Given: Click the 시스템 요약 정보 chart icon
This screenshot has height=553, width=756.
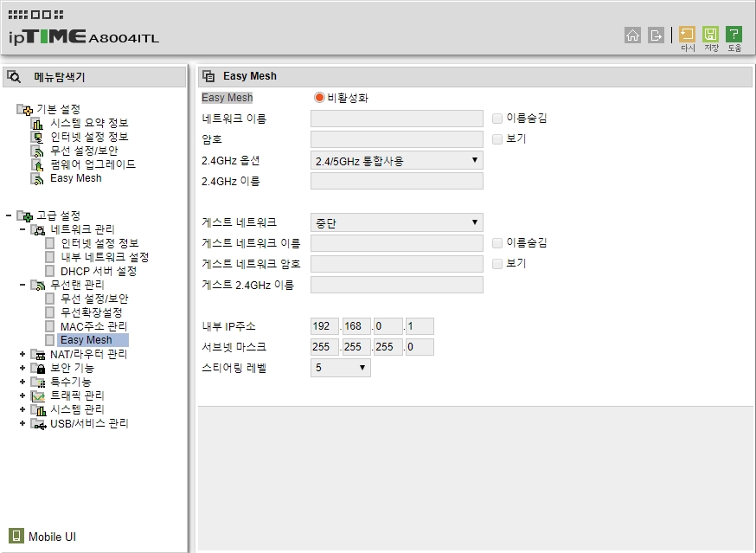Looking at the screenshot, I should (37, 124).
